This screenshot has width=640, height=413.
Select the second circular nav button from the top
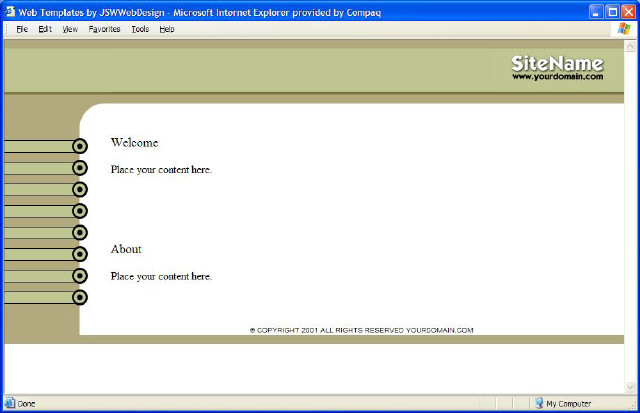80,168
